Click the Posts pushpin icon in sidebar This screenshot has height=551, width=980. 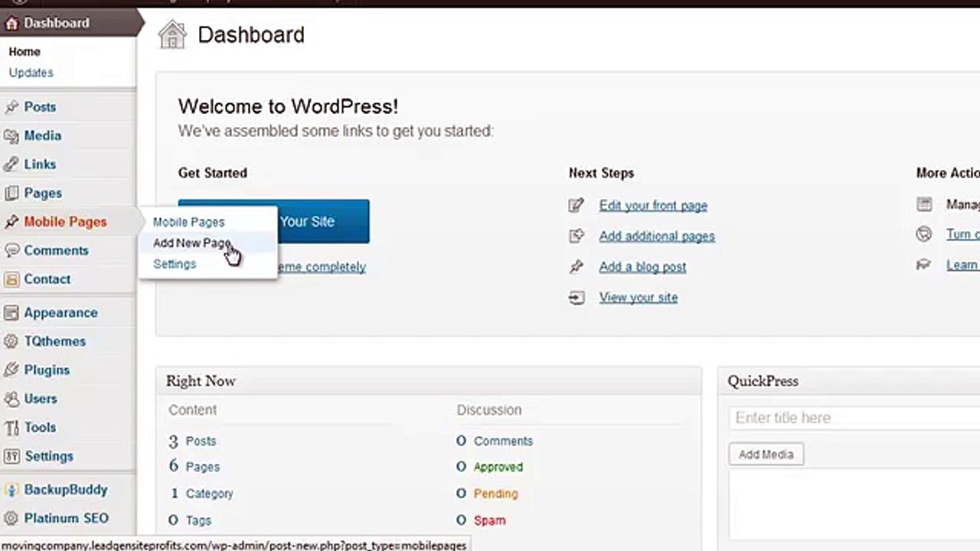tap(11, 107)
